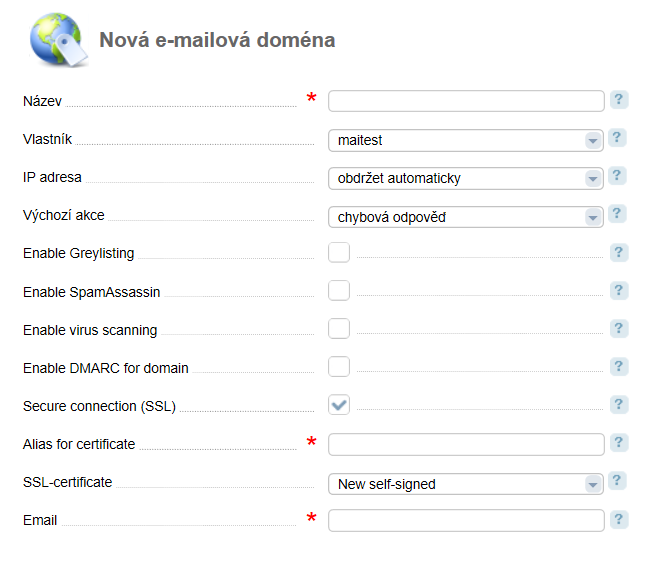Image resolution: width=667 pixels, height=563 pixels.
Task: Focus the Název text field
Action: [466, 101]
